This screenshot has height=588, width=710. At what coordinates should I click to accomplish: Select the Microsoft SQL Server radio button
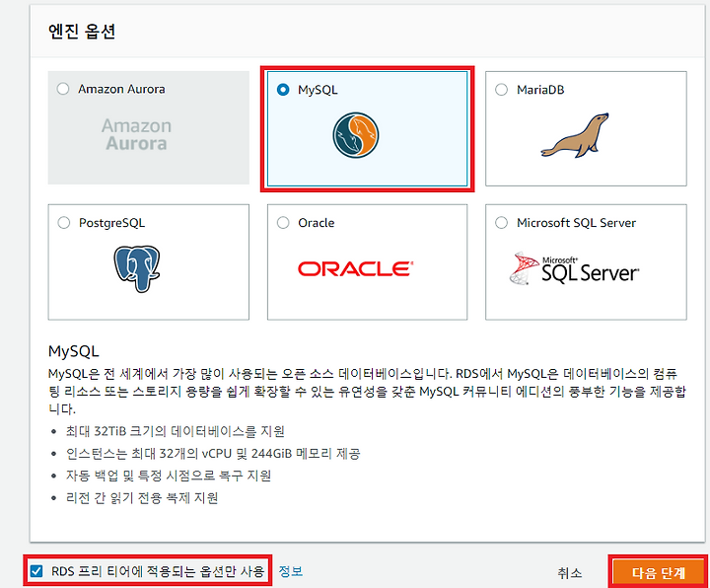tap(501, 222)
